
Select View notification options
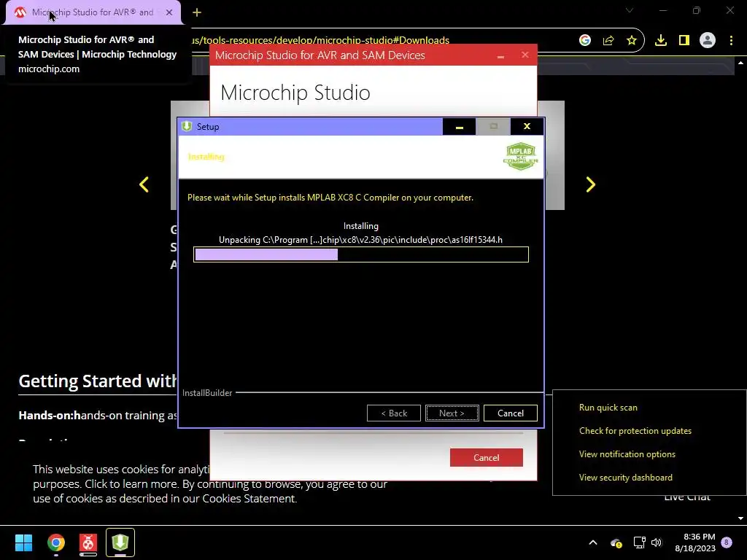tap(627, 454)
